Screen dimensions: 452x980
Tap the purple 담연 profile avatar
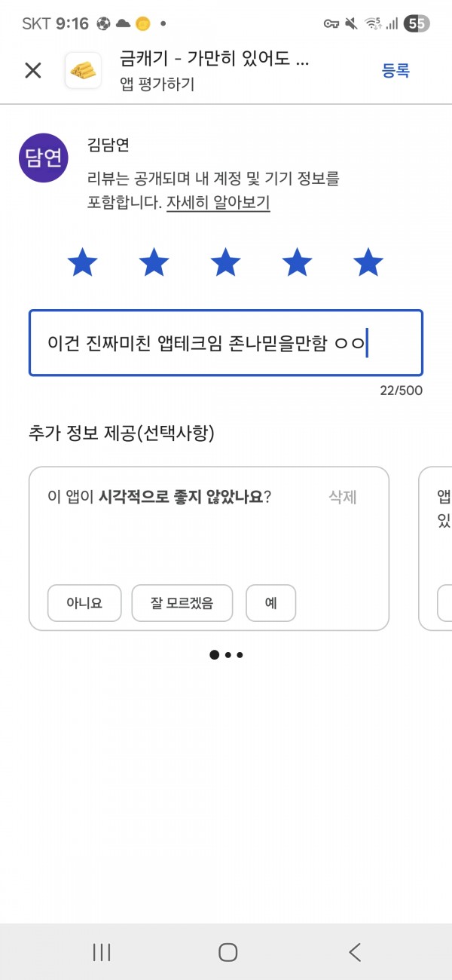[44, 158]
